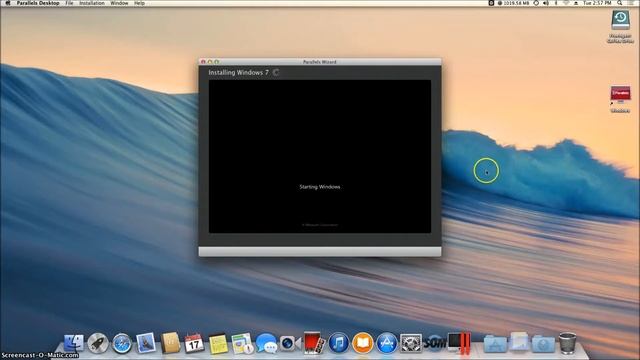The width and height of the screenshot is (640, 360).
Task: Open FaceTime camera icon in Dock
Action: pos(290,343)
